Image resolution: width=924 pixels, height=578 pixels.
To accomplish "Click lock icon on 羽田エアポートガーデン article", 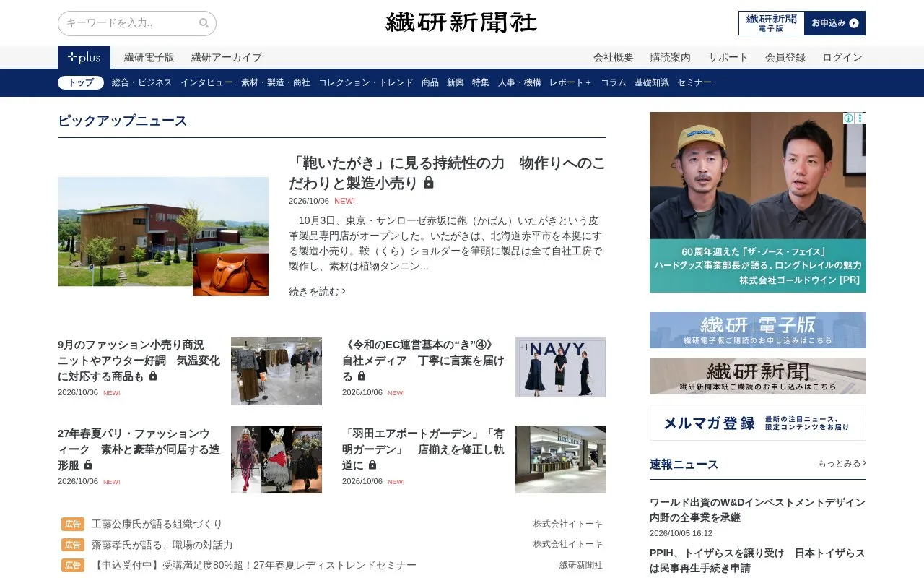I will coord(372,465).
